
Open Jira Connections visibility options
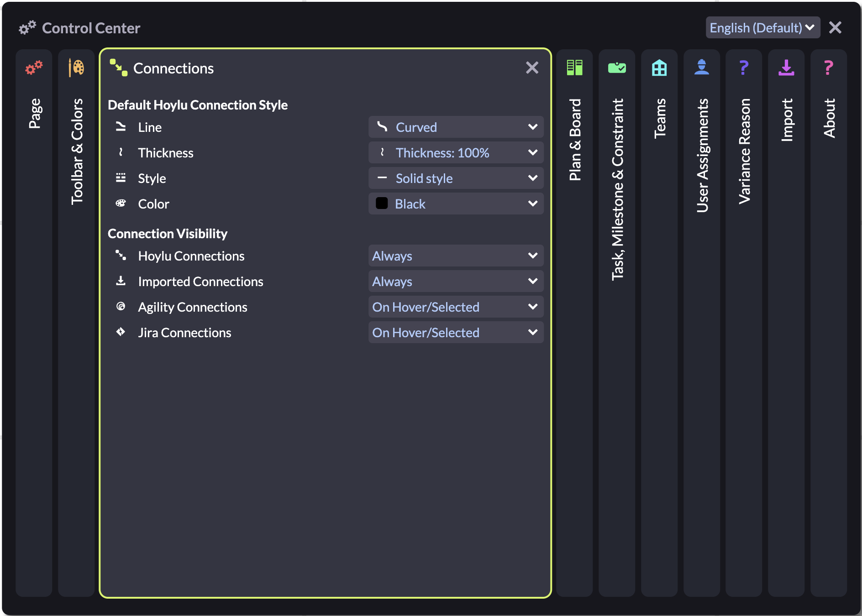tap(455, 332)
